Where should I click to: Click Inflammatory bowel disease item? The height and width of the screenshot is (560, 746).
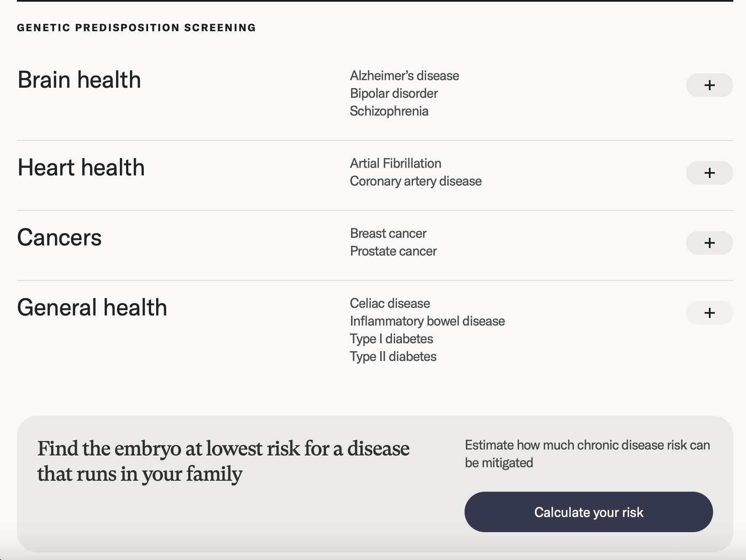click(427, 321)
